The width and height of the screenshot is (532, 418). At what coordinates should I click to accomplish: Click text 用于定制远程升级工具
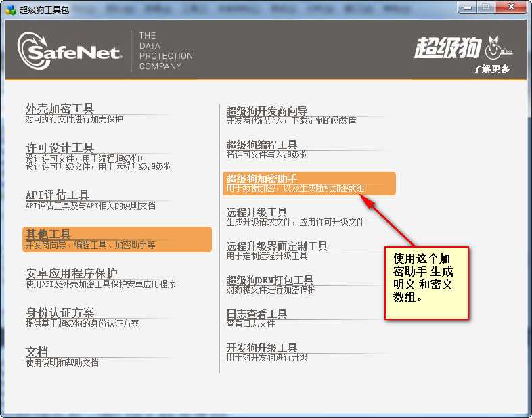pyautogui.click(x=267, y=256)
